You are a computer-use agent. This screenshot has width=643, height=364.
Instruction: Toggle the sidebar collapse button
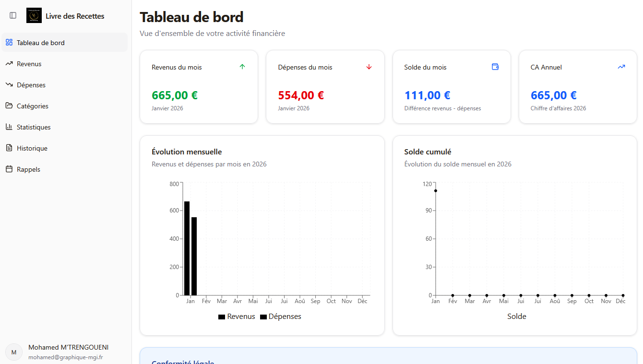[13, 15]
